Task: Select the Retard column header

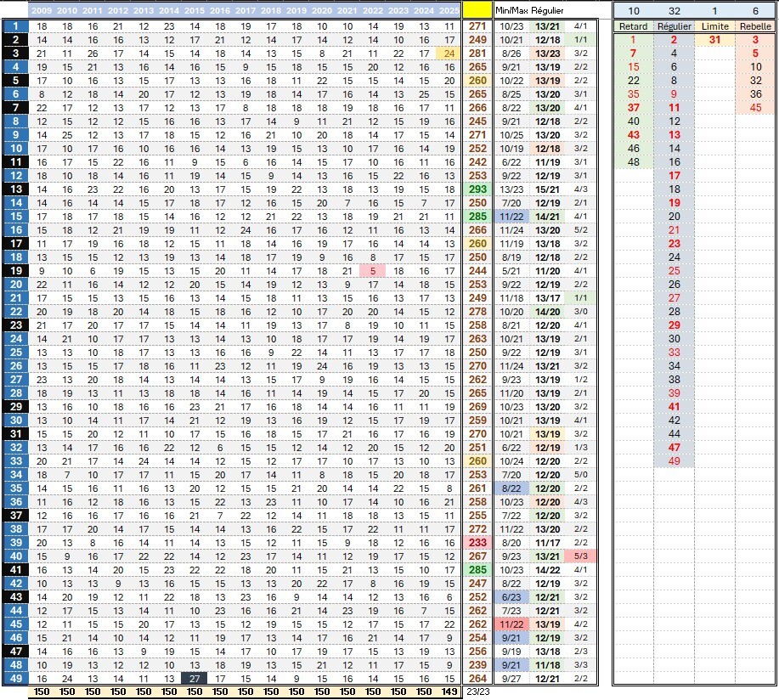Action: tap(633, 27)
